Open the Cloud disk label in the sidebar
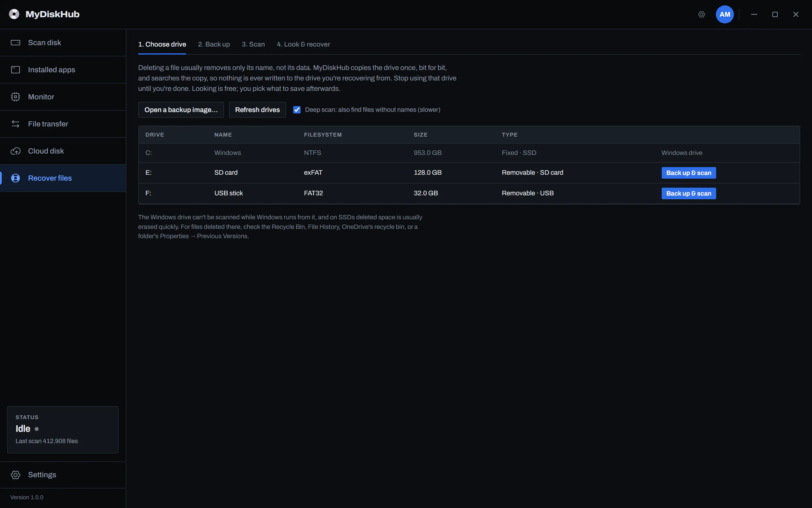Screen dimensions: 812x508 (x=46, y=151)
